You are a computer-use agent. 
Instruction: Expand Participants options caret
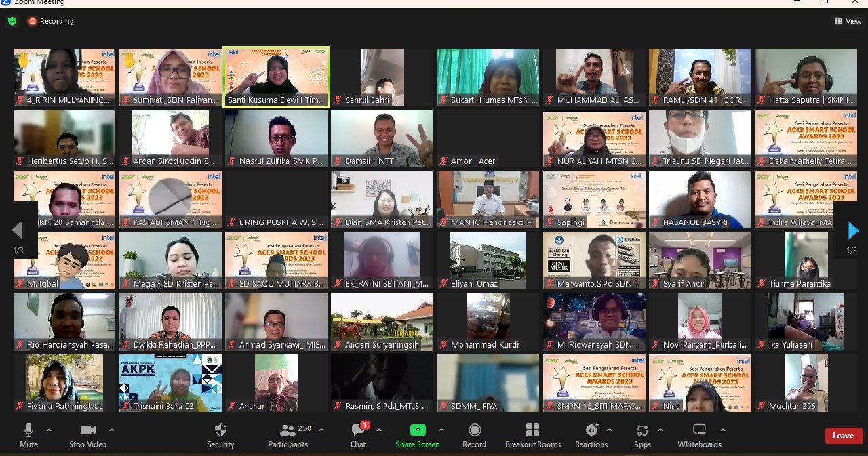321,430
